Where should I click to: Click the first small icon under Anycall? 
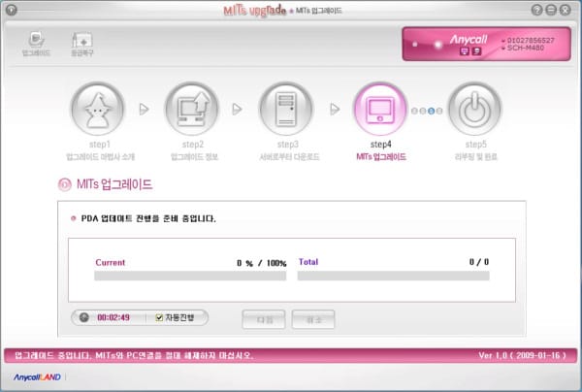465,51
